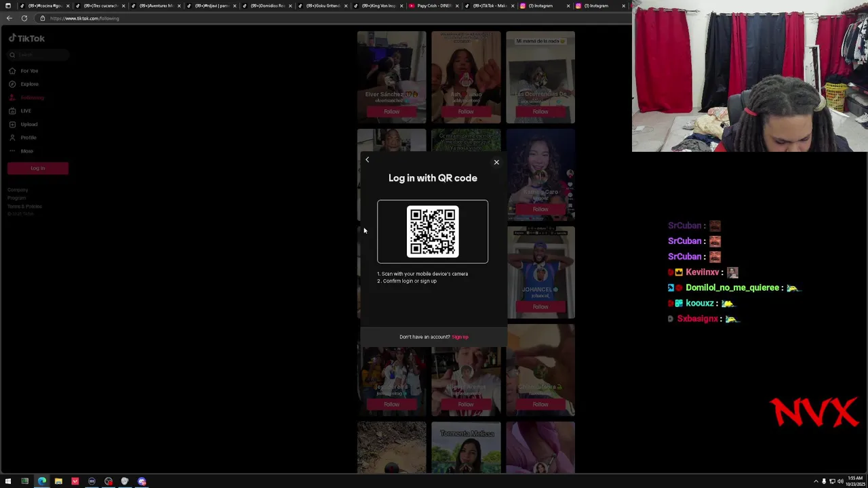Click the taskbar clock showing 1:55 AM
The width and height of the screenshot is (868, 488).
pos(854,481)
